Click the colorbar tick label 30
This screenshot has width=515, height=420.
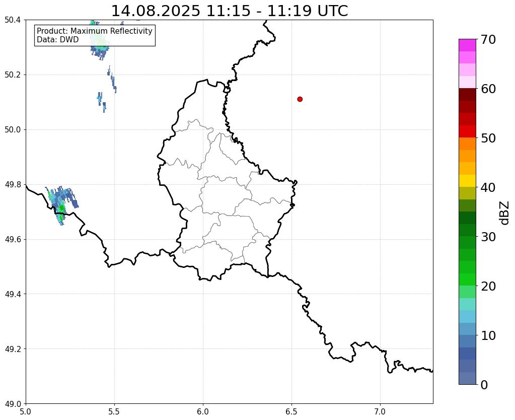tap(488, 237)
